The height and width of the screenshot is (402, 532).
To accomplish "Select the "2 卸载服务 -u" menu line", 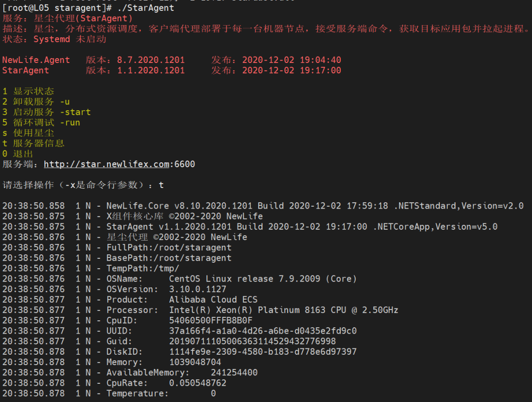I will [x=36, y=102].
